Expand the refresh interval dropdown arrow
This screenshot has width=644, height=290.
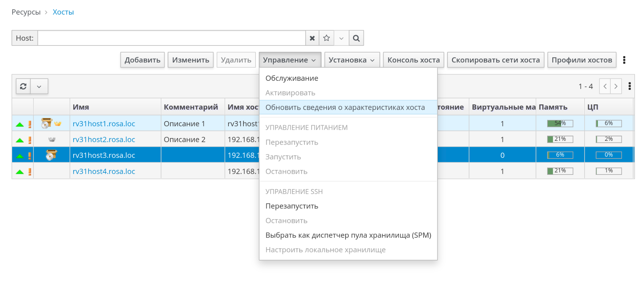pos(39,86)
